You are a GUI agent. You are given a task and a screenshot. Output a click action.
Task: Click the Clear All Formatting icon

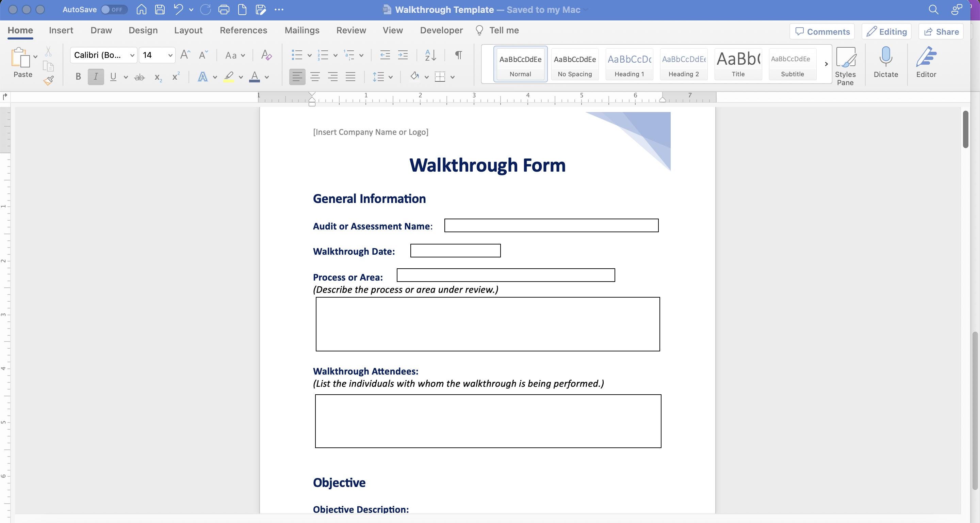[x=266, y=55]
